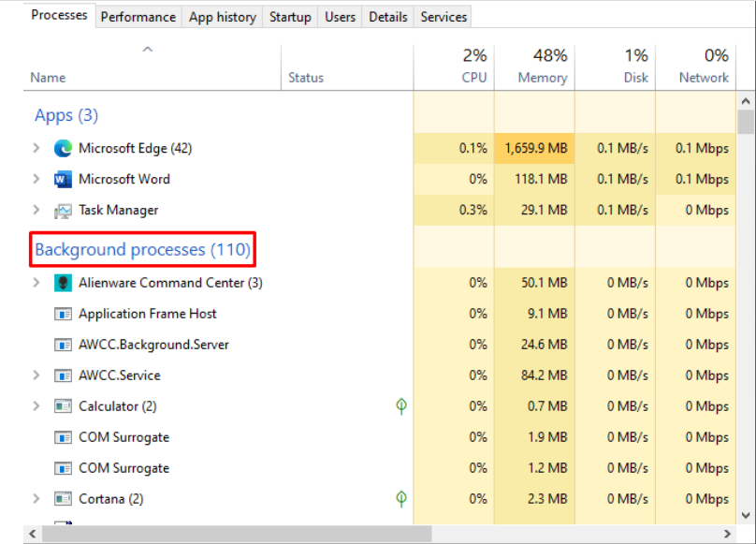Select the AWCC.Background.Server row

point(380,345)
